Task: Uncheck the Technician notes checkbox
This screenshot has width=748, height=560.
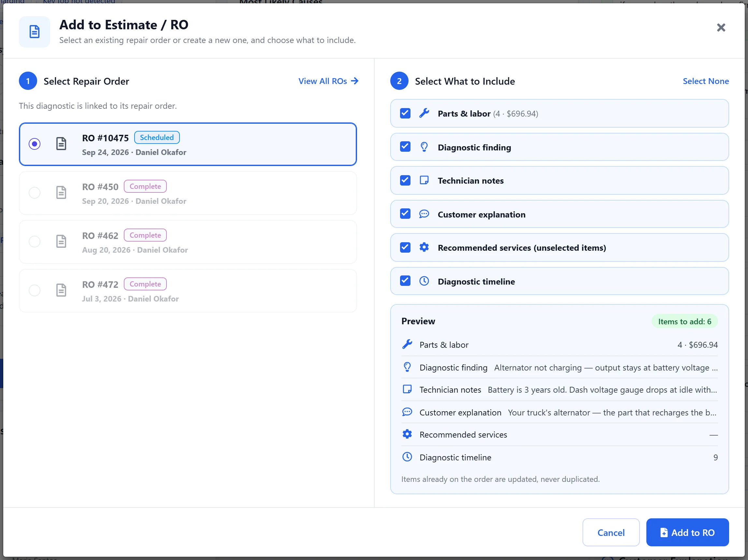Action: pyautogui.click(x=405, y=180)
